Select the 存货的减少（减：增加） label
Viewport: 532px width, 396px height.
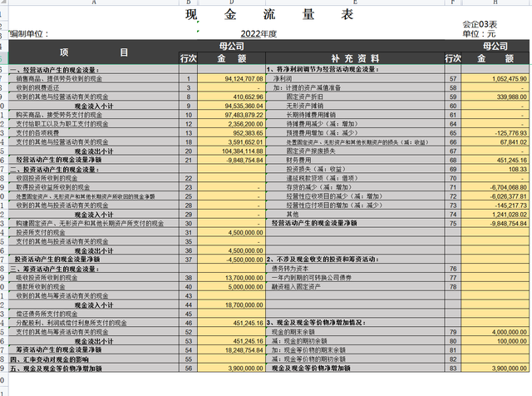pos(319,187)
